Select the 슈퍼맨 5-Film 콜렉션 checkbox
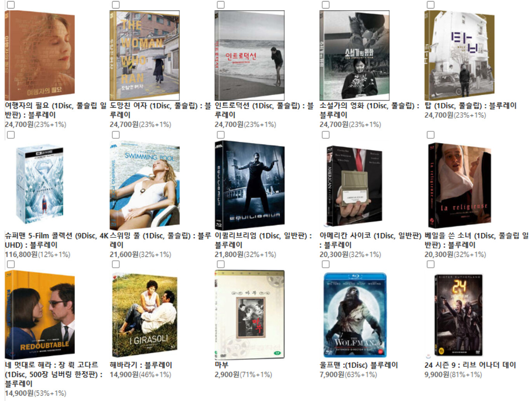532x401 pixels. [11, 134]
